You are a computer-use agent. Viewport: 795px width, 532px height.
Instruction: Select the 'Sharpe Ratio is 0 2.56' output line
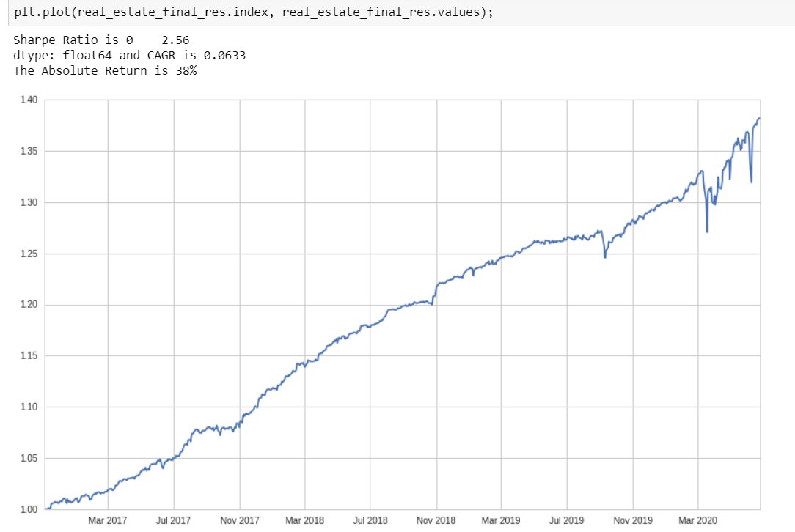coord(101,40)
